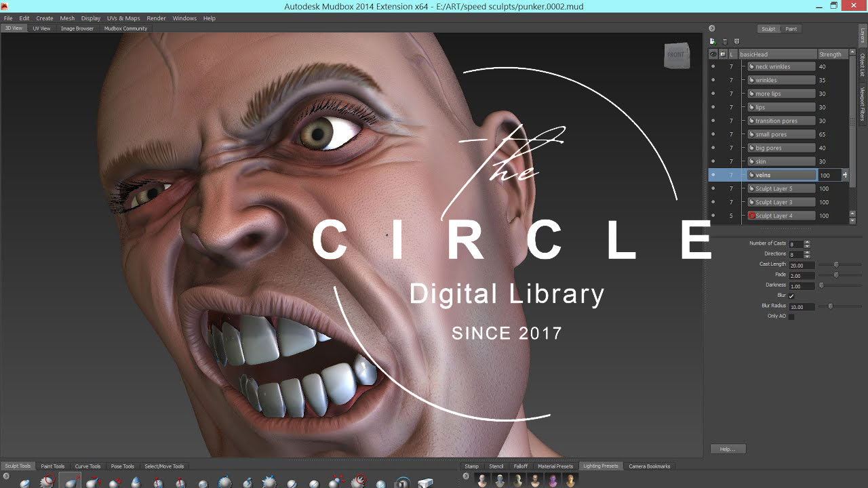Screen dimensions: 868x488
Task: Click the merge layer icon beside the layers list
Action: click(x=736, y=42)
